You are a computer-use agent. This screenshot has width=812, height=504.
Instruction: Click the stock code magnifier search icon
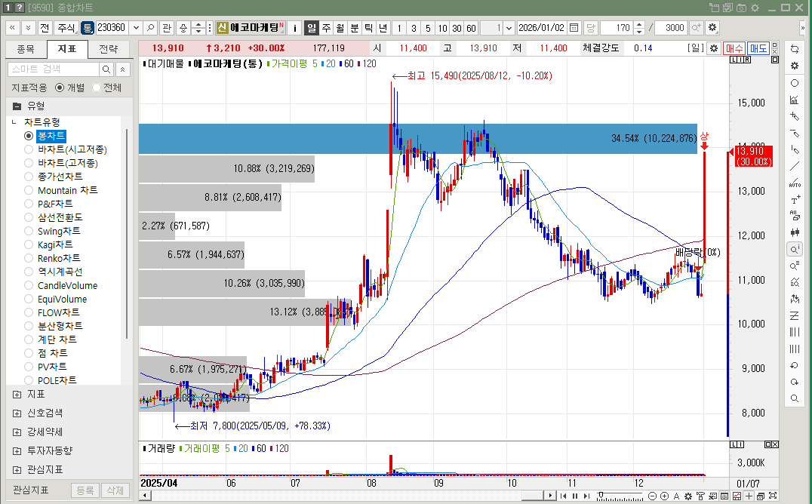[150, 28]
